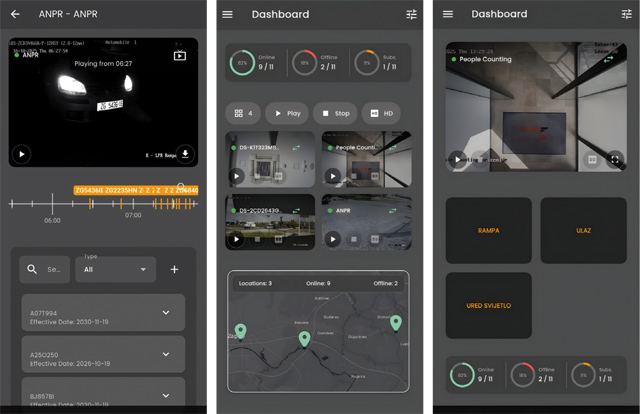The image size is (640, 414).
Task: Toggle the RAMPA control
Action: pyautogui.click(x=488, y=230)
